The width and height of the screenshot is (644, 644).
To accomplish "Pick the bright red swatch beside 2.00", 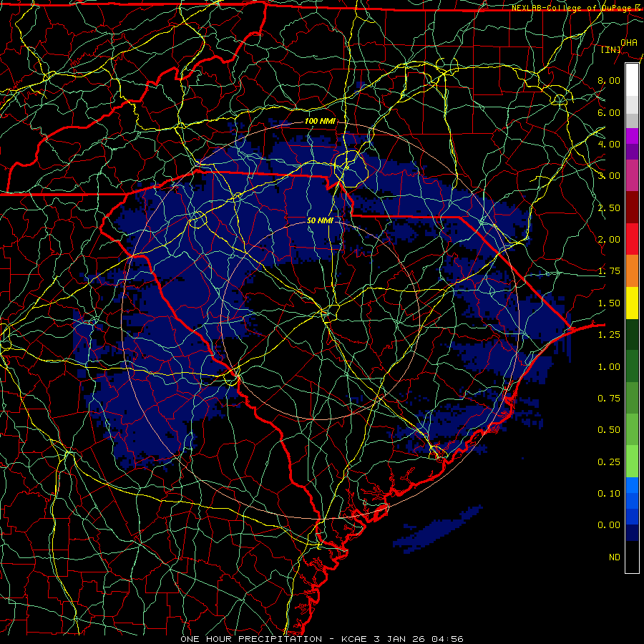I will tap(632, 239).
